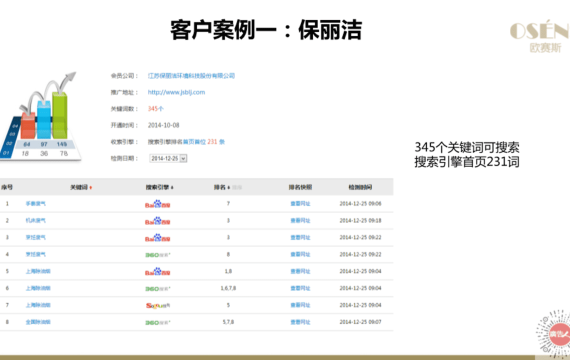Viewport: 570px width, 360px height.
Task: Click the slide title 客户案例一：保丽洁
Action: (x=266, y=30)
